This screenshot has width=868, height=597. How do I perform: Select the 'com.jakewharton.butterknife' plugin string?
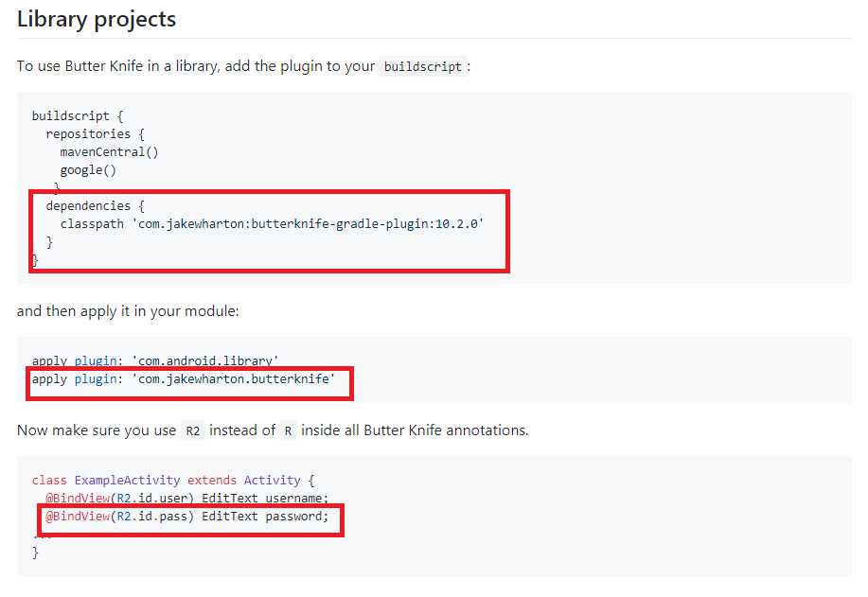[234, 379]
